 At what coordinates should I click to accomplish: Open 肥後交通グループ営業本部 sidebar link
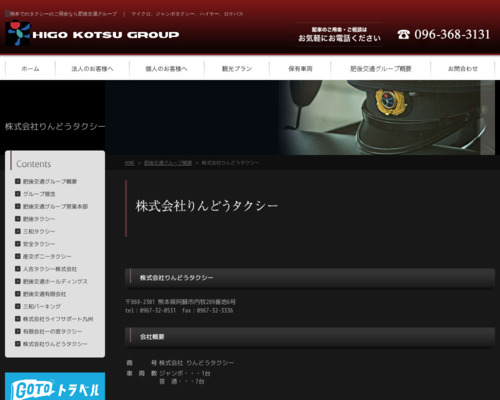(x=55, y=206)
